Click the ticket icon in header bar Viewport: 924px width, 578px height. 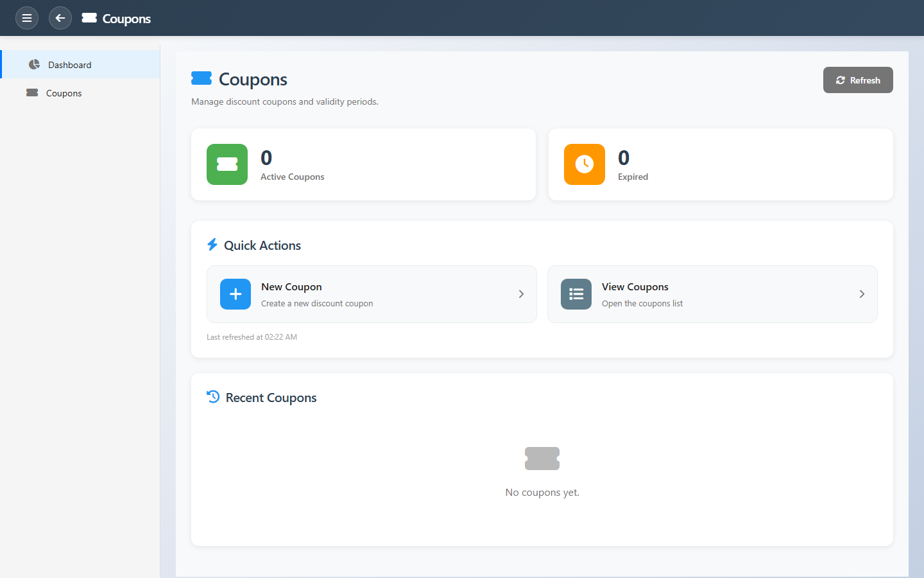[89, 18]
